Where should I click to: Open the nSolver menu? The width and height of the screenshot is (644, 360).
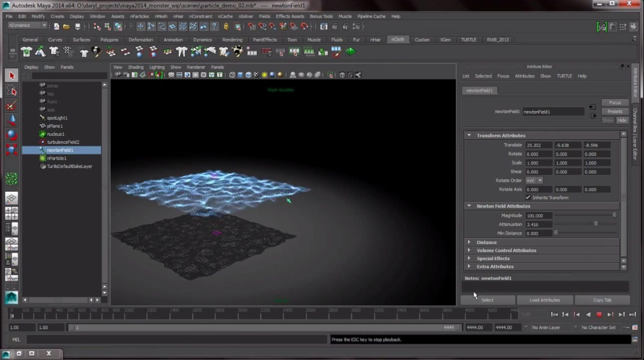(246, 16)
